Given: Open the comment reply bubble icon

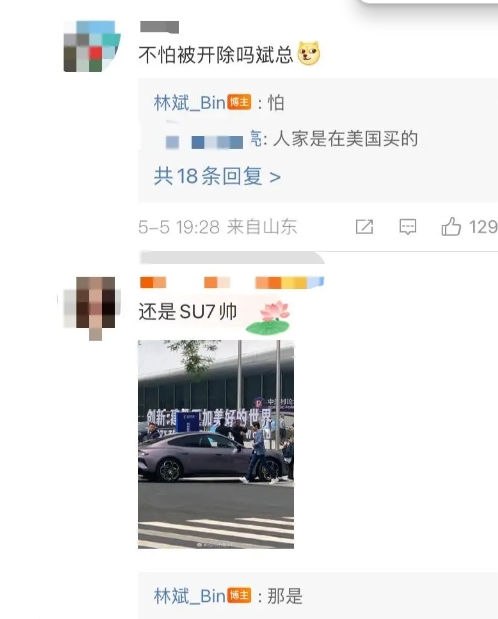Looking at the screenshot, I should tap(408, 227).
